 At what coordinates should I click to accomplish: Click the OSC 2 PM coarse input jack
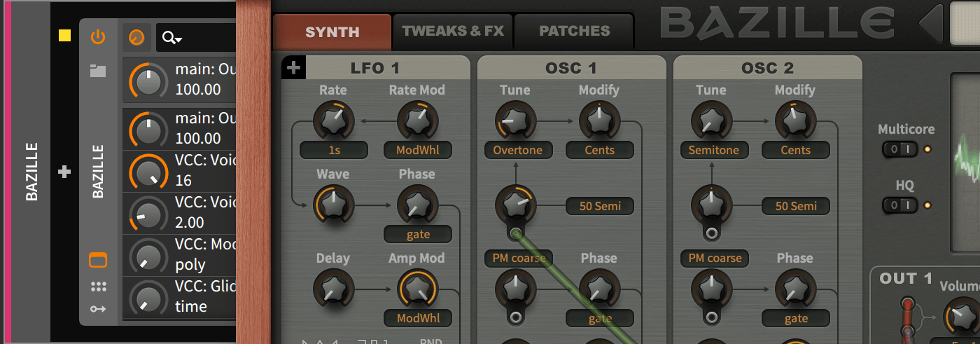(x=712, y=317)
